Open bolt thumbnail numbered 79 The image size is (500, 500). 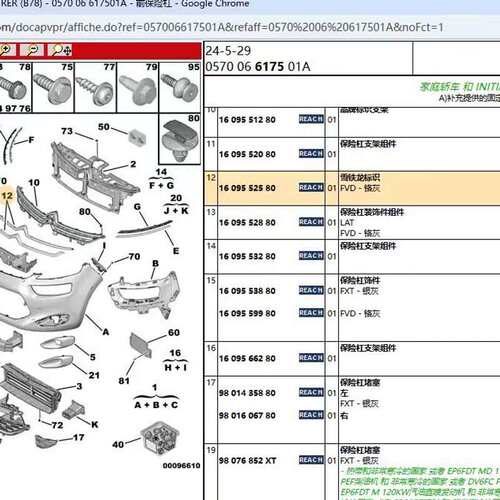click(138, 88)
